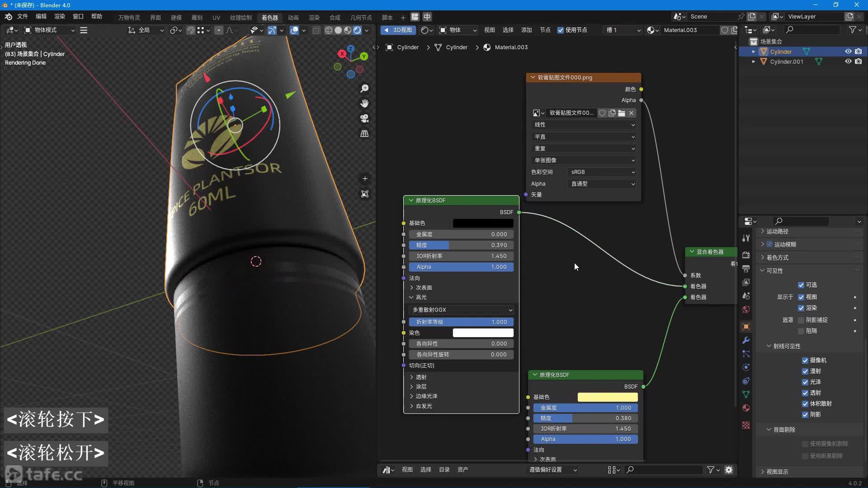Toggle the camera view icon
868x488 pixels.
[364, 118]
